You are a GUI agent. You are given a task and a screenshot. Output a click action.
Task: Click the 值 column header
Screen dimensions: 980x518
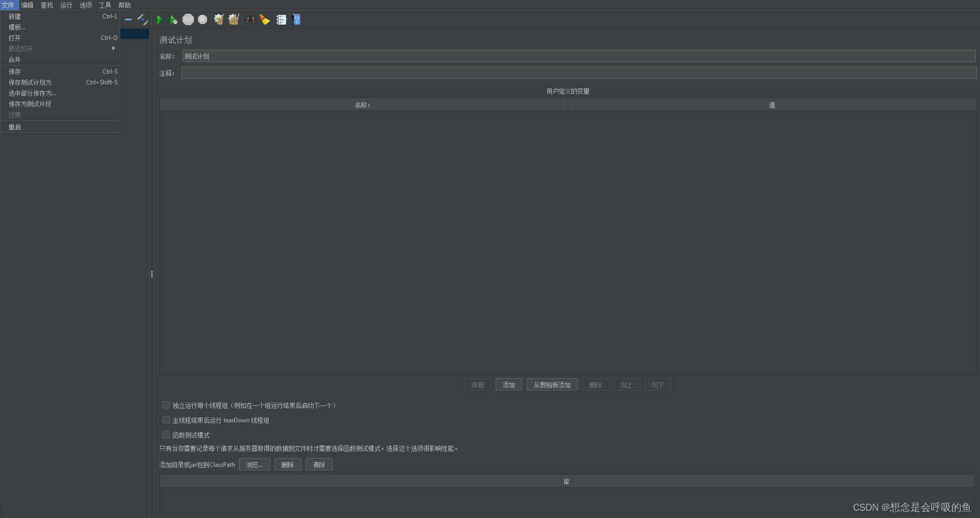click(772, 105)
